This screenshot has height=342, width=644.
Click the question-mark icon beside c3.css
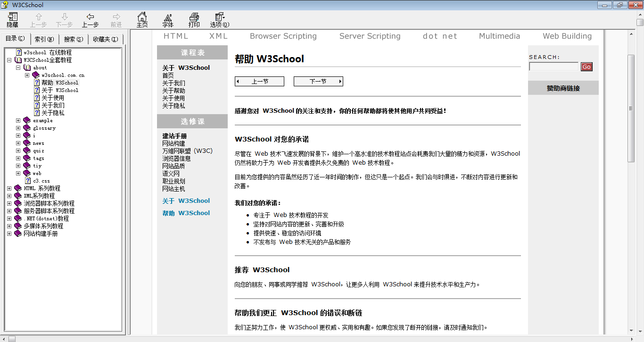pyautogui.click(x=28, y=181)
